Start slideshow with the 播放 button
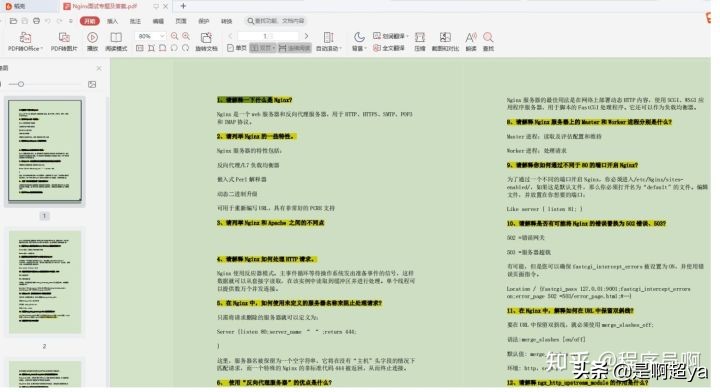720x392 pixels. 92,41
